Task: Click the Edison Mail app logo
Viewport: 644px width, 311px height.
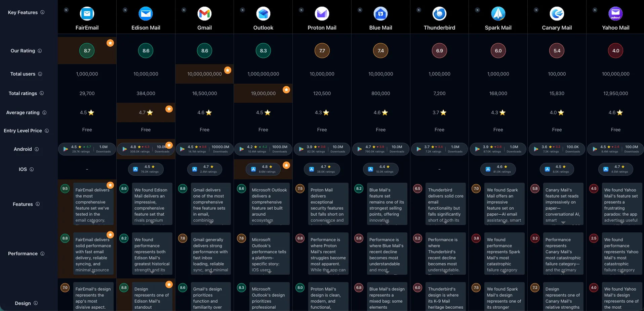Action: (x=146, y=14)
